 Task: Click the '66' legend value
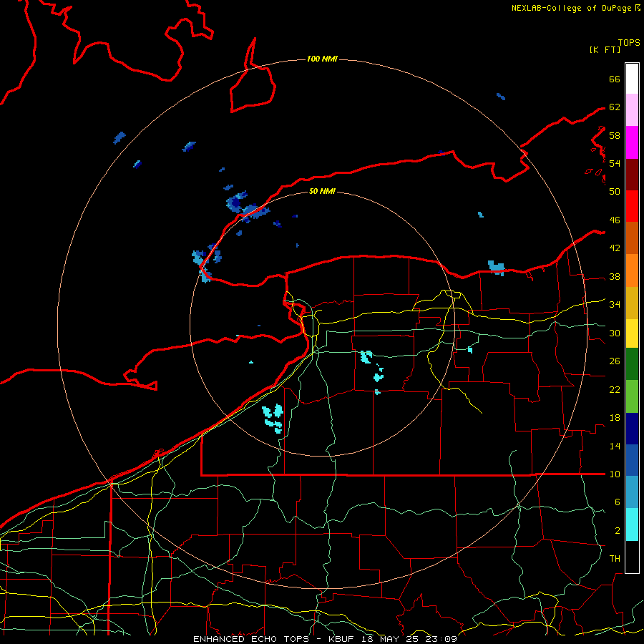[615, 79]
